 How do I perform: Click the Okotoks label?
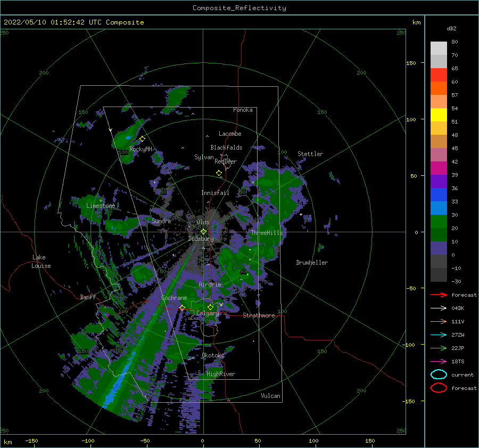pos(213,355)
